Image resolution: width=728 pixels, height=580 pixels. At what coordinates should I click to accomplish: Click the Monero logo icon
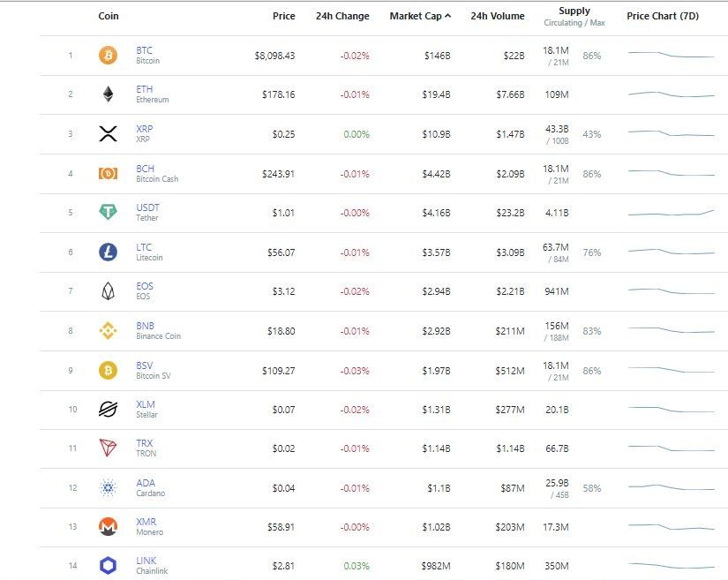click(x=107, y=527)
